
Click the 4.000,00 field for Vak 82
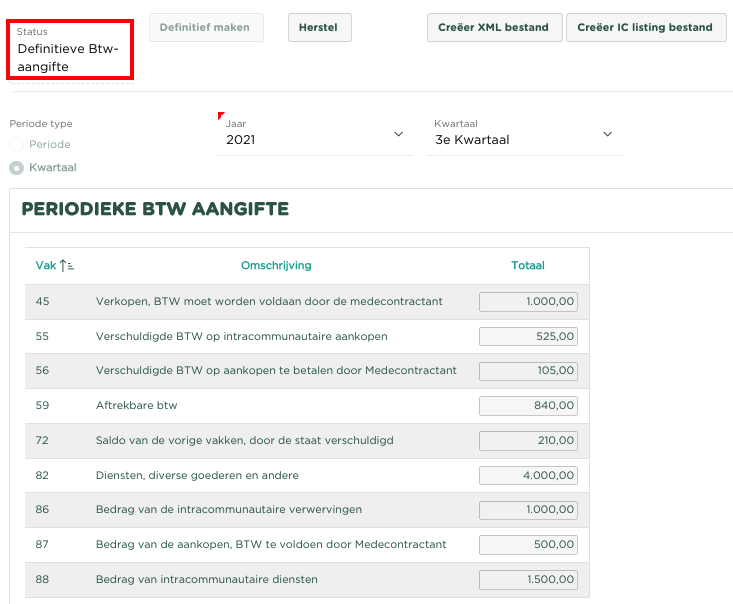pos(528,475)
